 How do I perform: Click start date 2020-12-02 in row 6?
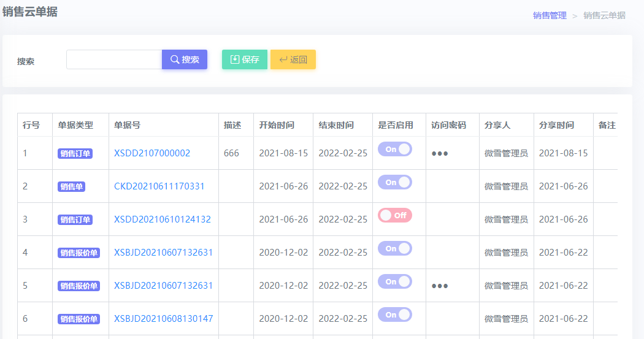point(283,319)
